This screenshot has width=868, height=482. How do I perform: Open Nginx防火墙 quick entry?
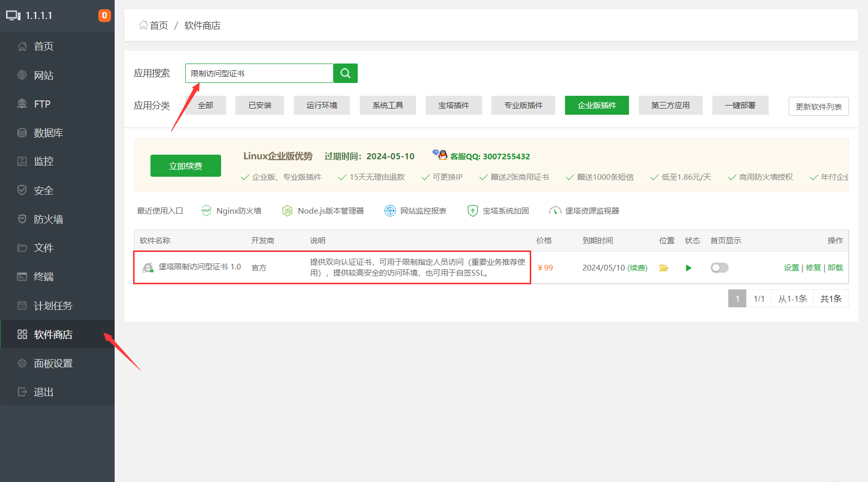pos(231,210)
